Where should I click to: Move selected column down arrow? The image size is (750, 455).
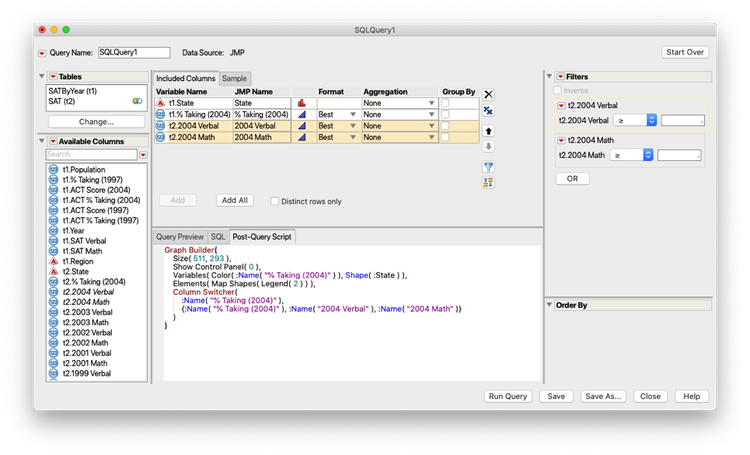[488, 146]
